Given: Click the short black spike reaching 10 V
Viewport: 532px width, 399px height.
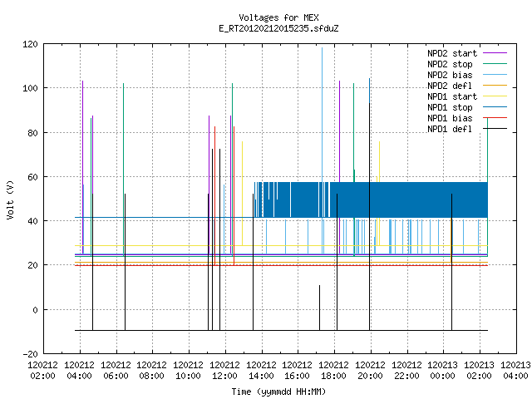Looking at the screenshot, I should pos(319,308).
